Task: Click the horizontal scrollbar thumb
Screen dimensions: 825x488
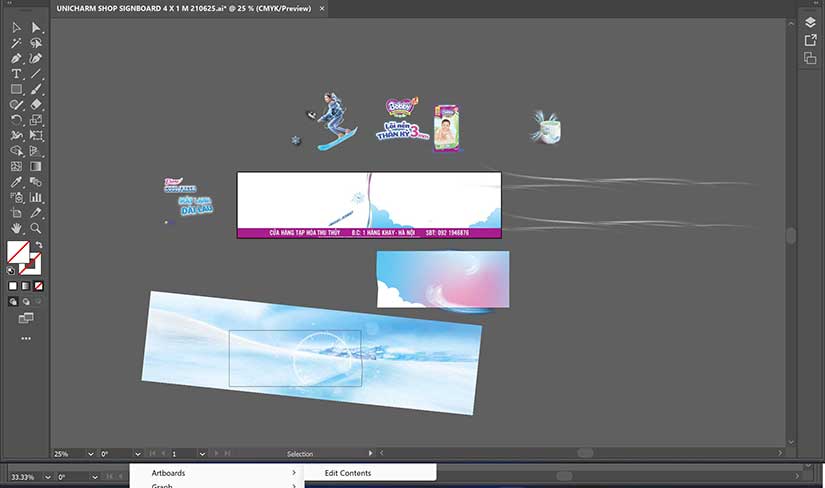Action: 585,453
